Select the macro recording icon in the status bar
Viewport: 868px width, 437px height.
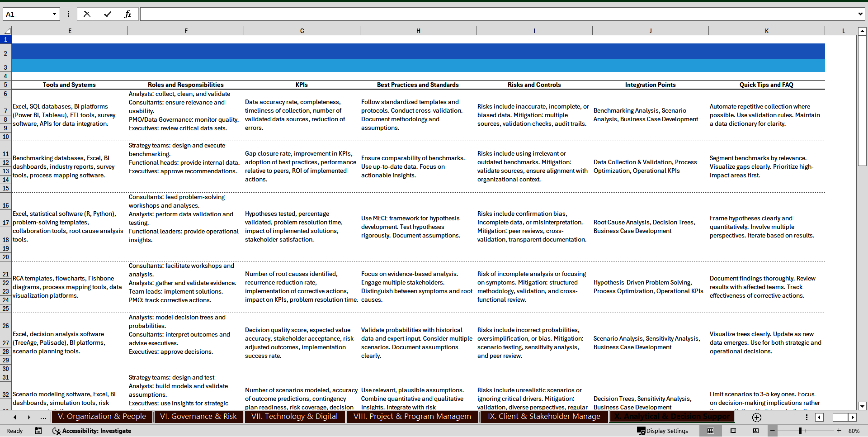coord(38,431)
